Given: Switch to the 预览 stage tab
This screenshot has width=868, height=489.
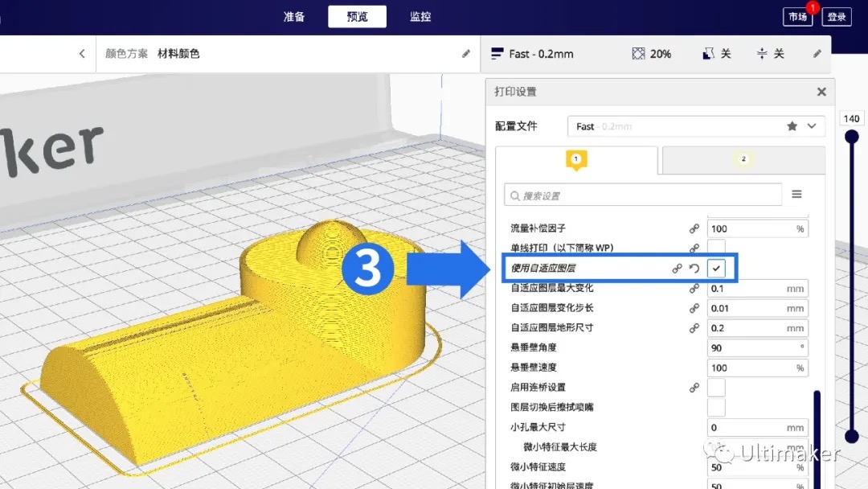Looking at the screenshot, I should click(357, 17).
